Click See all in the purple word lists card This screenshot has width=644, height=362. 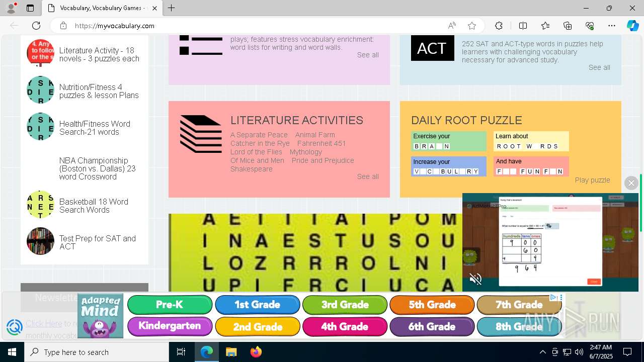pos(368,55)
